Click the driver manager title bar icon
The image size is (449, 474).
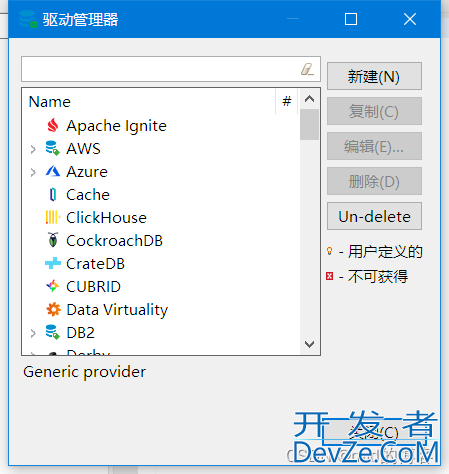(28, 19)
